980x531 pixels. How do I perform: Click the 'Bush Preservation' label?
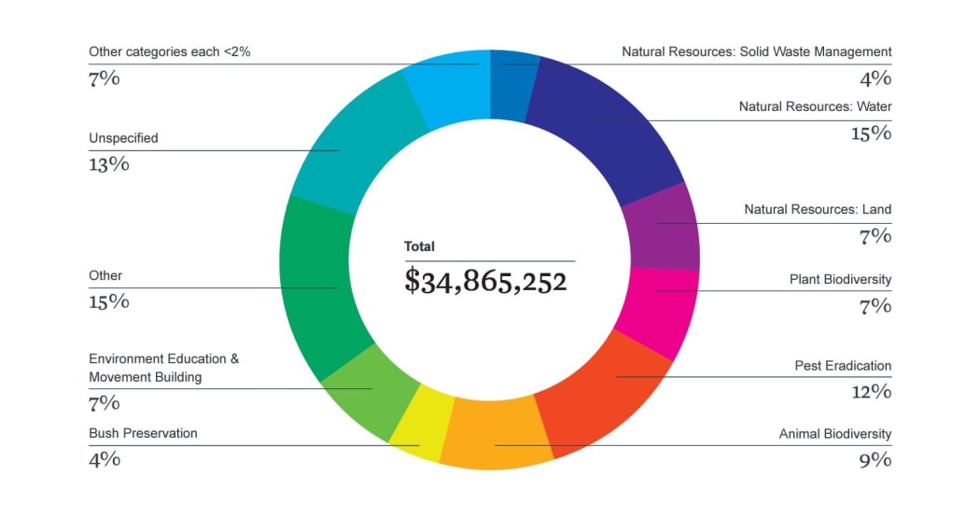pos(143,434)
